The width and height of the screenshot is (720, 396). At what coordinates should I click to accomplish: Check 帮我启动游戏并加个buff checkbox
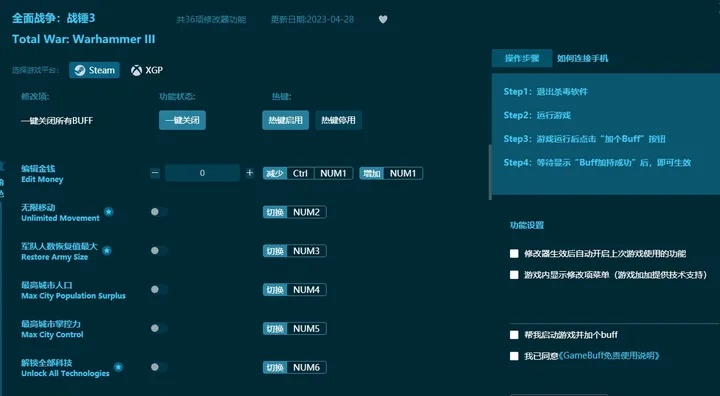click(x=514, y=335)
